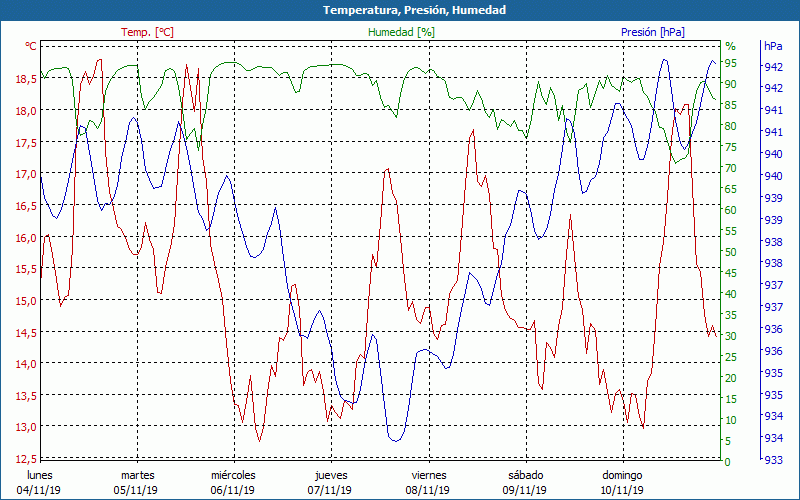Click the green % unit on humidity axis

(731, 46)
